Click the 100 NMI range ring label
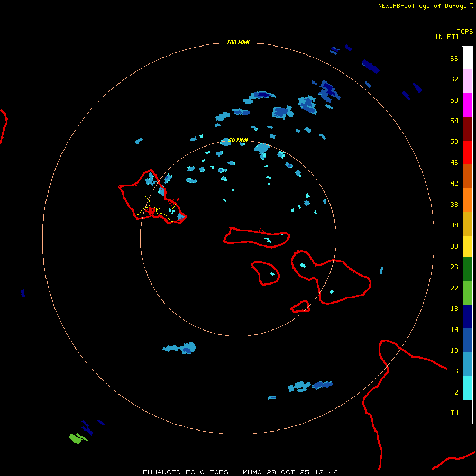Screen dimensions: 476x476 [x=238, y=42]
